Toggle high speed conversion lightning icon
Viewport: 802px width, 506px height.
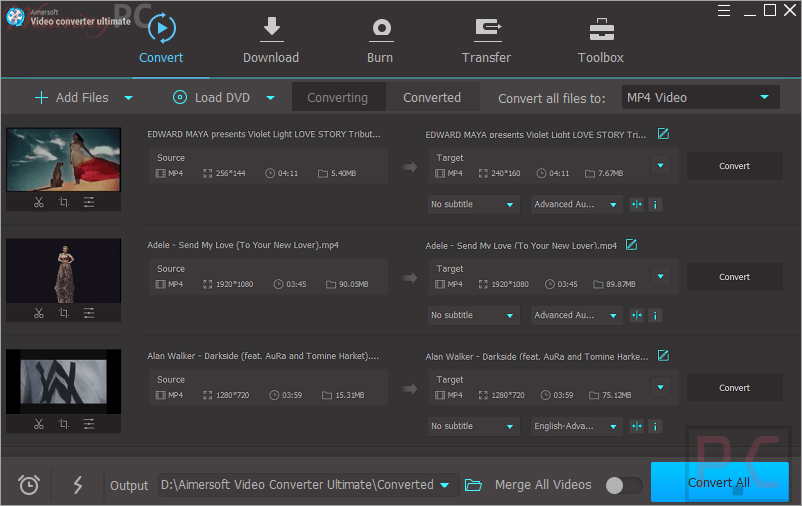[78, 485]
